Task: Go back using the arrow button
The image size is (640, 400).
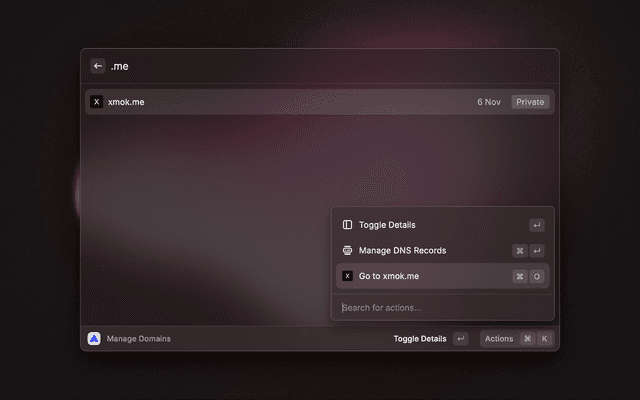Action: 98,66
